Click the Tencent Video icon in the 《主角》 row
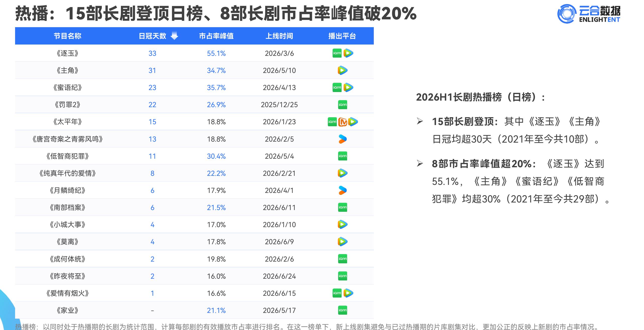This screenshot has width=644, height=330. point(342,70)
